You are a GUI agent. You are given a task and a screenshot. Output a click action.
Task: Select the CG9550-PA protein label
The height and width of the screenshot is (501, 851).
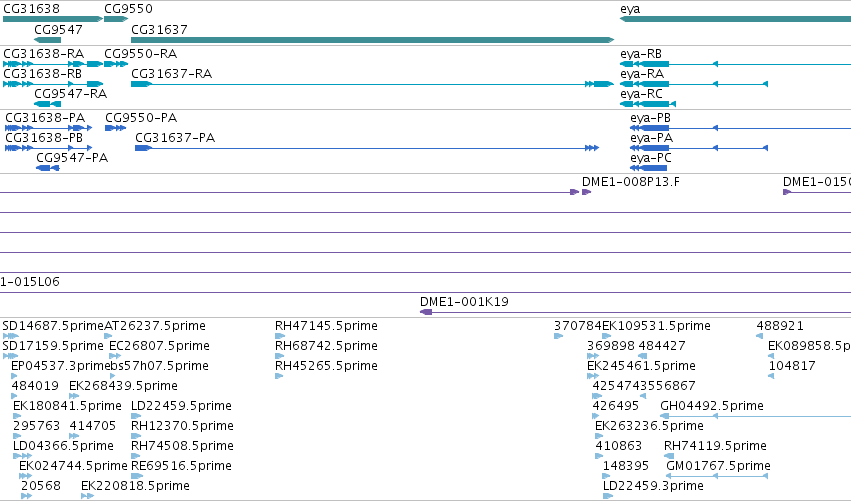tap(141, 117)
